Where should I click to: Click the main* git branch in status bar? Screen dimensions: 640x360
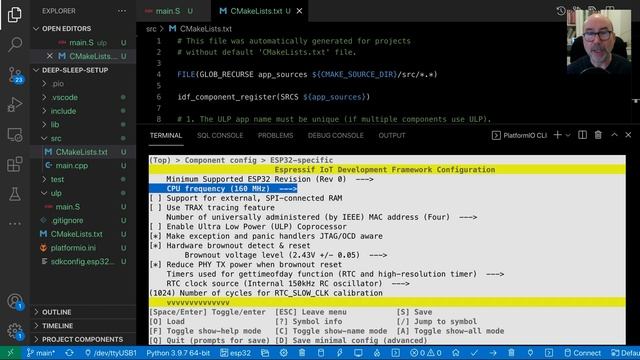pos(40,353)
